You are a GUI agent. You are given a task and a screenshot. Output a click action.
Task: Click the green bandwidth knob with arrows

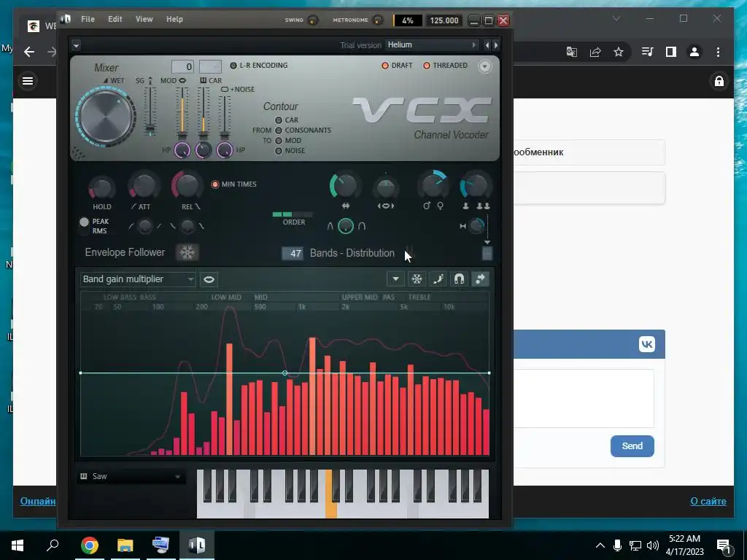click(345, 186)
